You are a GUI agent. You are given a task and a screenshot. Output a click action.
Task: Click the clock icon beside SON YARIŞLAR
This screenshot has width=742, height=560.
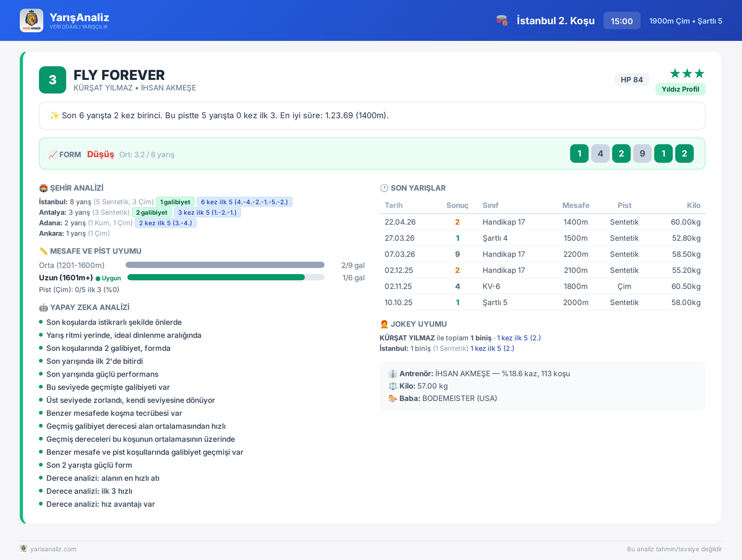[x=384, y=188]
